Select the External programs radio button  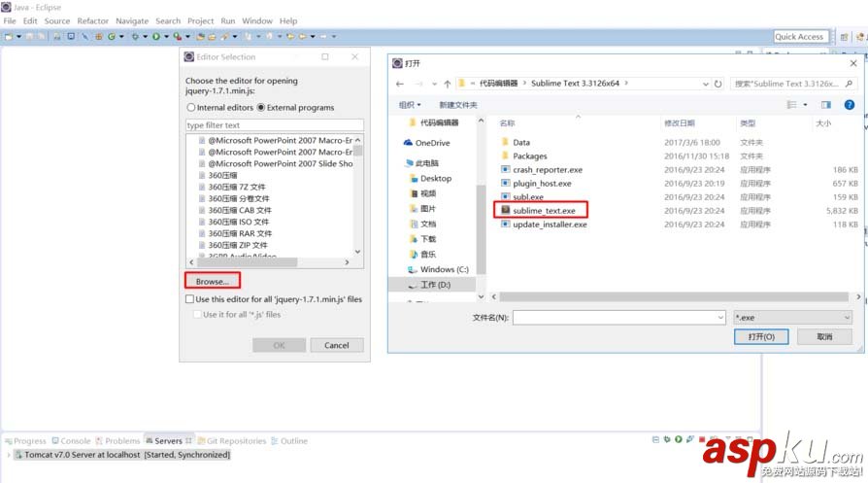[x=261, y=108]
